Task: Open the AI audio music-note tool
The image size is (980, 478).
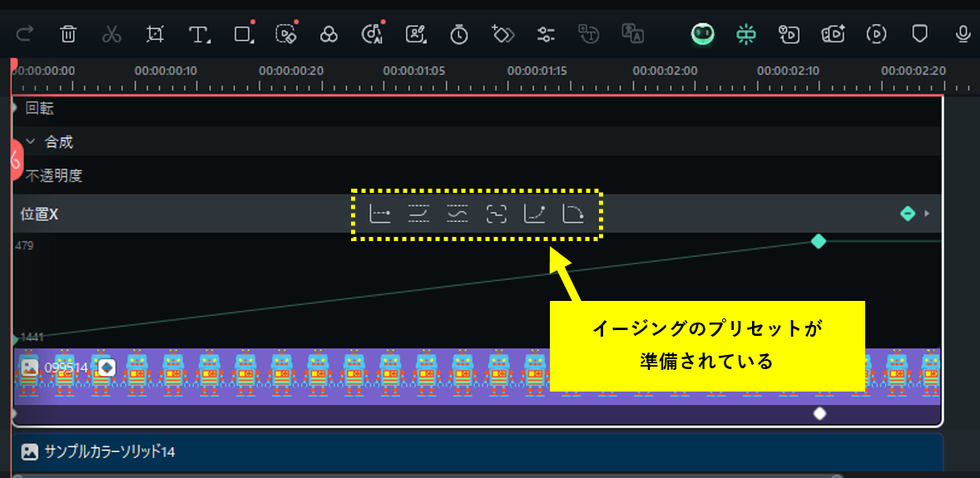Action: pos(373,33)
